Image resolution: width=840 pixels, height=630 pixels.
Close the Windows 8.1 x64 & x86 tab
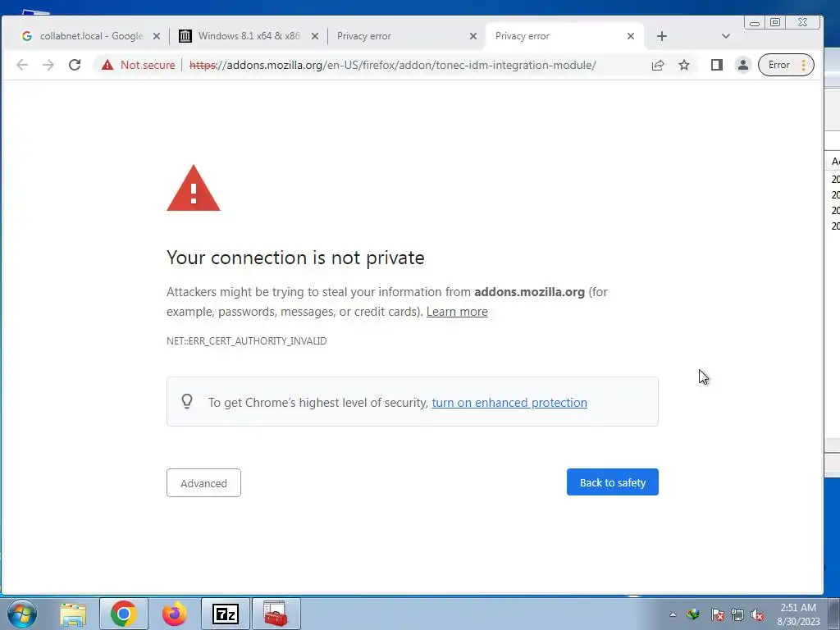pos(315,36)
